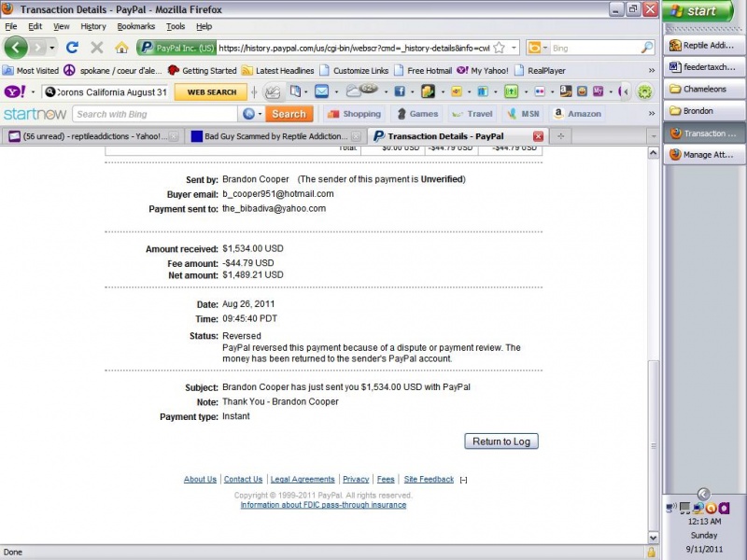Open the Yahoo! toolbar logo

[x=15, y=91]
